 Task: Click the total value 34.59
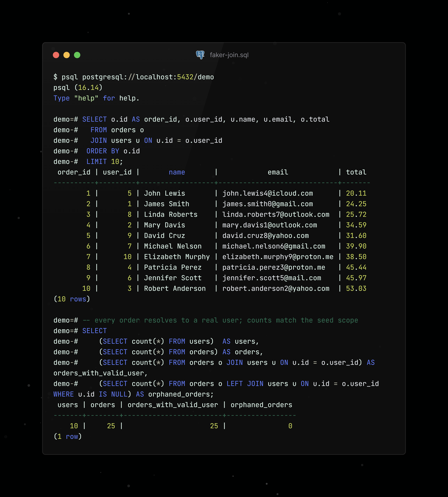[x=356, y=225]
